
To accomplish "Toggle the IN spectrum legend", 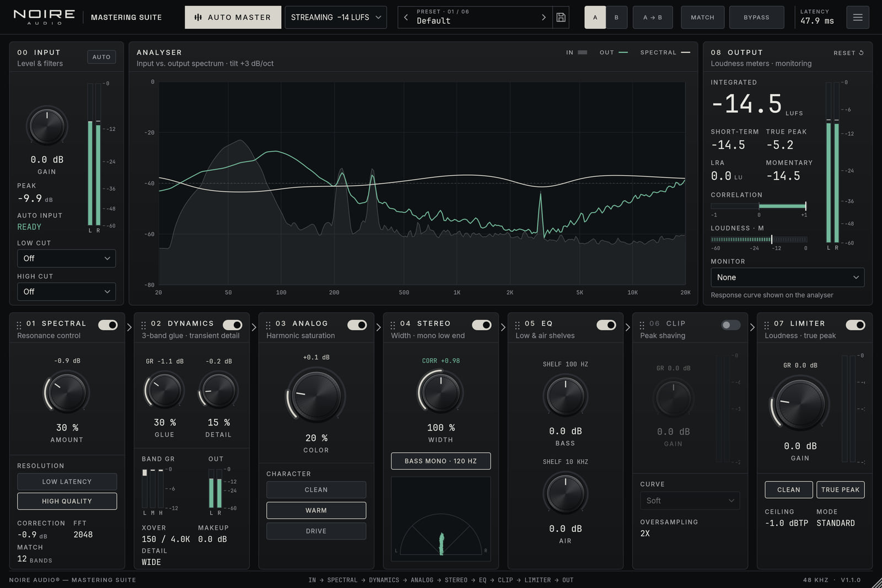I will 577,52.
